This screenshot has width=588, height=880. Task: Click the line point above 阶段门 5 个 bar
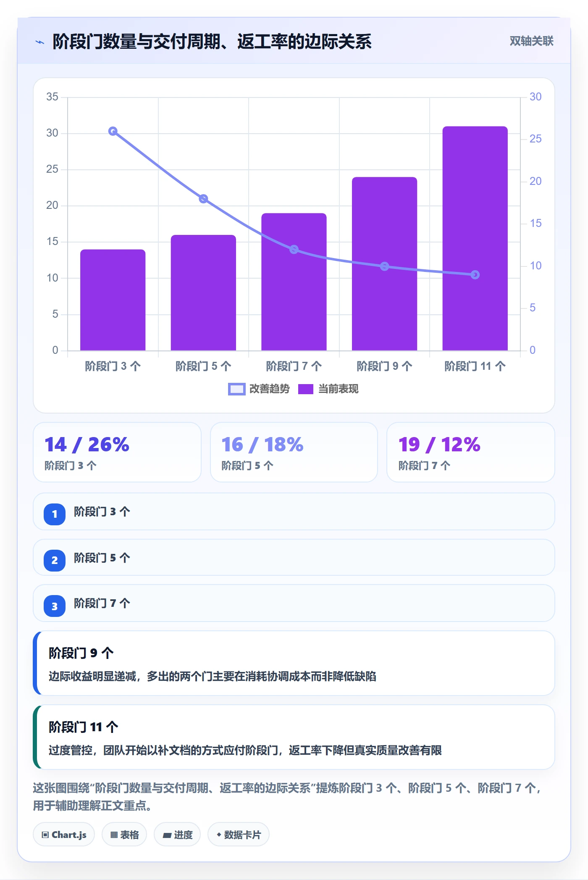[x=203, y=199]
